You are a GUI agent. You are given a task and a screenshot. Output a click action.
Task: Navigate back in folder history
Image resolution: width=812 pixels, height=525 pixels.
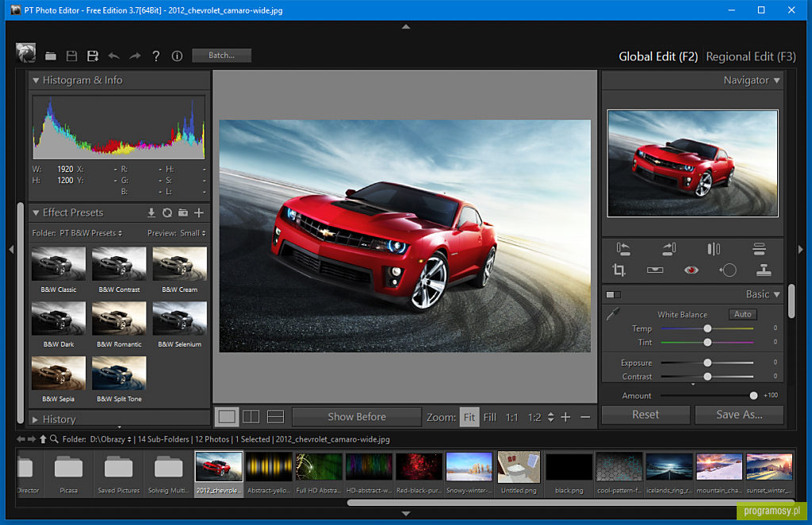[x=21, y=439]
